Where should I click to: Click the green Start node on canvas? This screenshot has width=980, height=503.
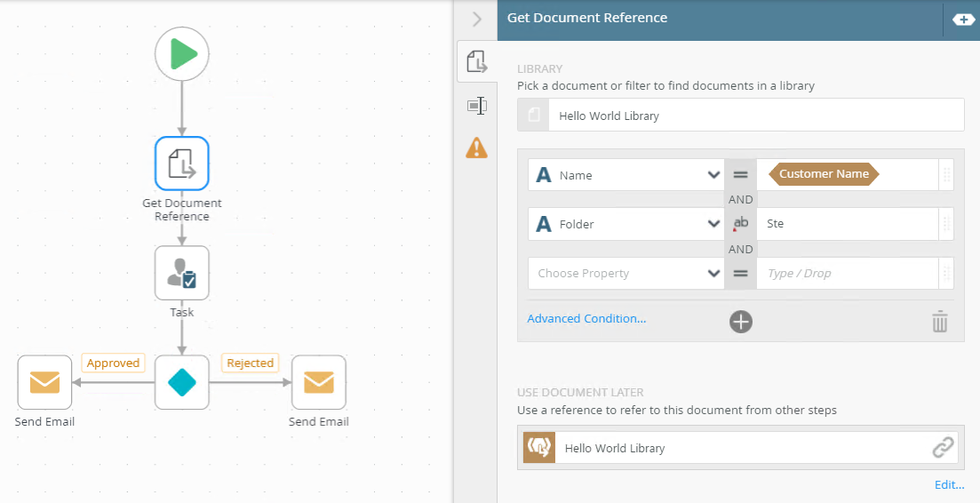(182, 53)
